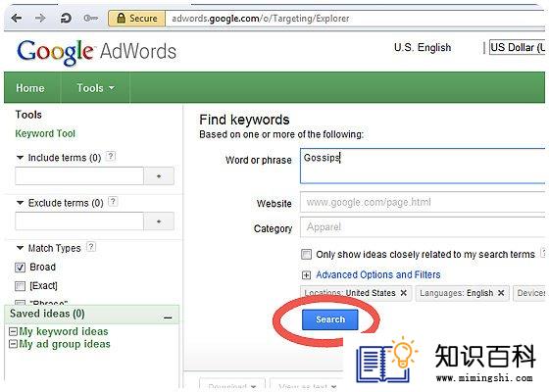The width and height of the screenshot is (549, 392).
Task: Open the Tools menu
Action: tap(96, 88)
